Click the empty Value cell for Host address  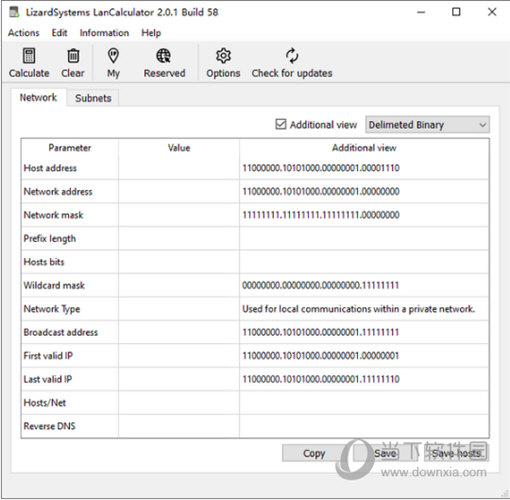pos(179,168)
